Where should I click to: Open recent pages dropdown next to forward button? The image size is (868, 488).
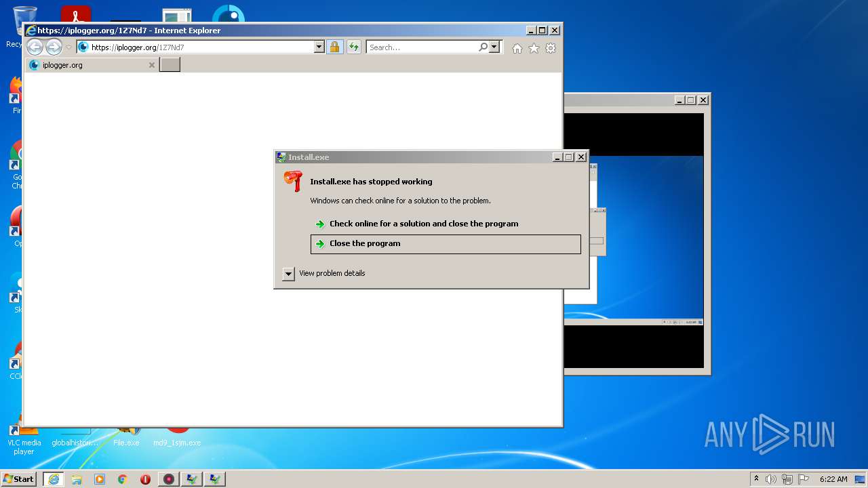point(68,47)
